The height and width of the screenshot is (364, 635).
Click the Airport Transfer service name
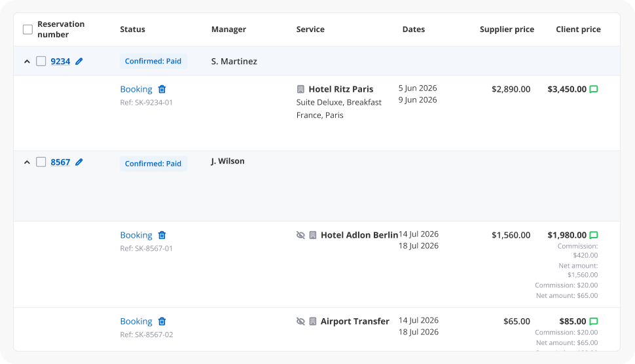click(x=355, y=321)
